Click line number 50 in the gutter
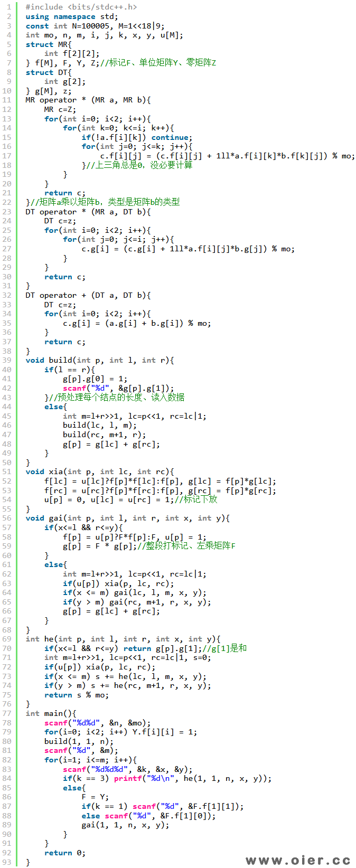356x868 pixels. 7,463
